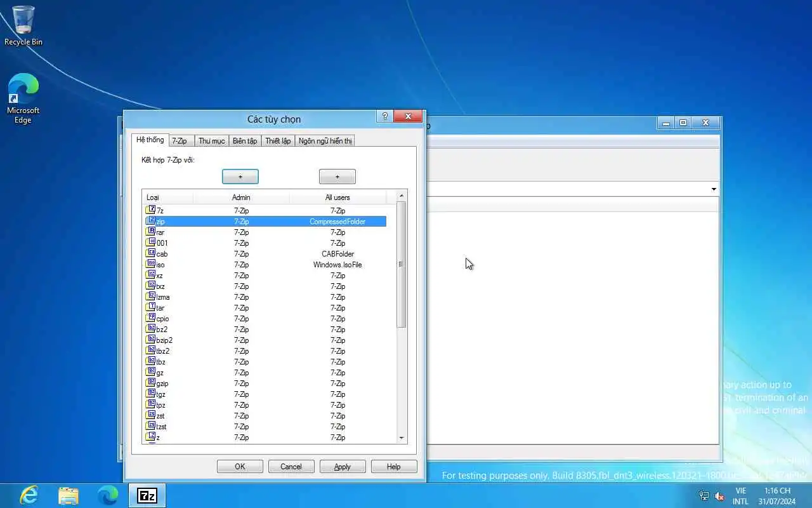The image size is (812, 508).
Task: Select the 001 file type icon
Action: pos(151,243)
